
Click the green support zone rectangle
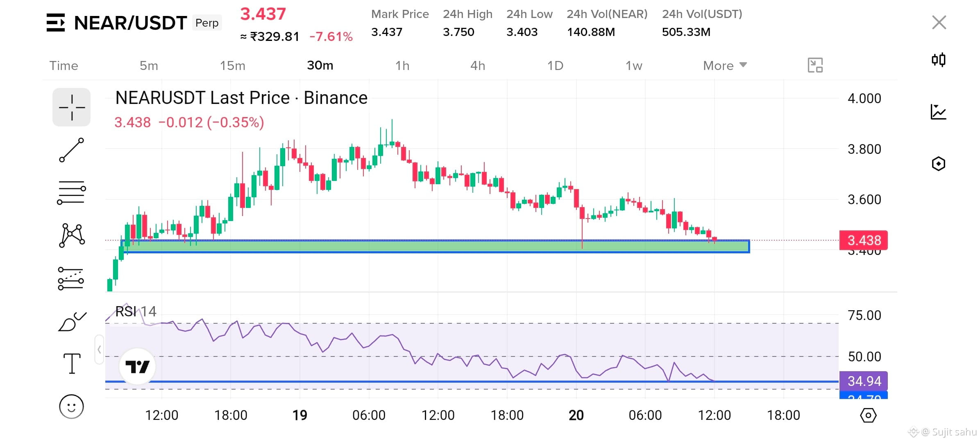(435, 246)
